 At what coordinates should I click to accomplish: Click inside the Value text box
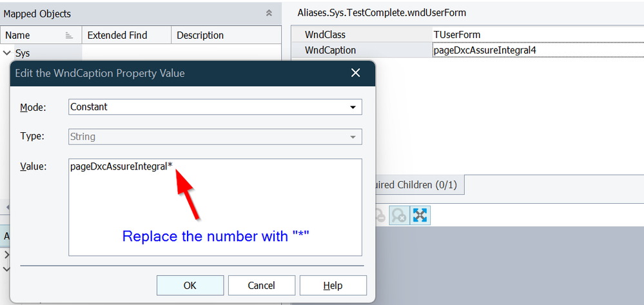point(215,213)
